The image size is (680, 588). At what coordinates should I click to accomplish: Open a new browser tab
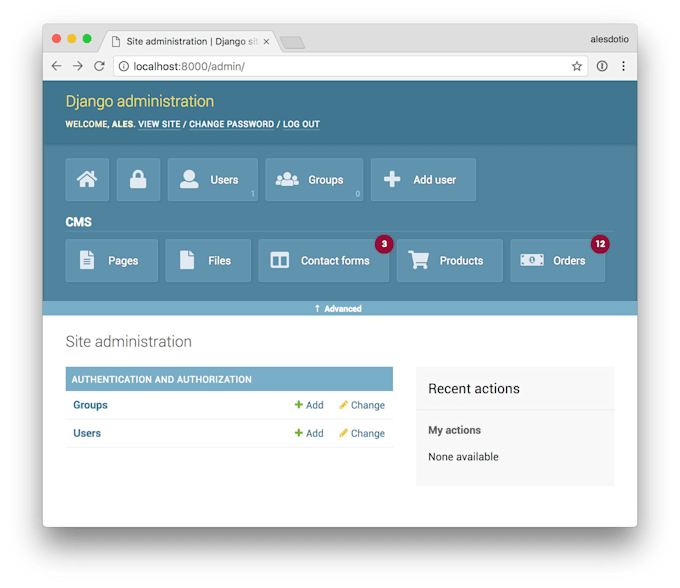[292, 42]
